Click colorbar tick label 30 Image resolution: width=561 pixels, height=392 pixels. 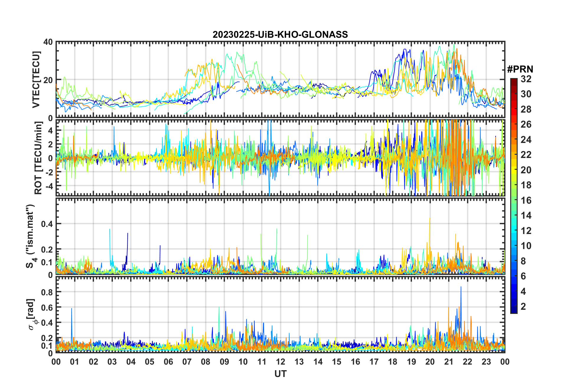click(526, 94)
